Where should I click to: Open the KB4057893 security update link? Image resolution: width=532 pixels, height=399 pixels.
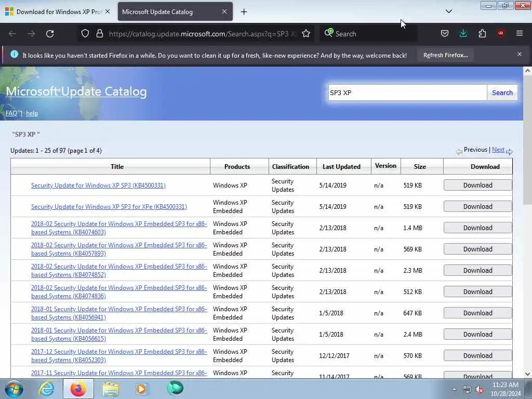pyautogui.click(x=119, y=249)
